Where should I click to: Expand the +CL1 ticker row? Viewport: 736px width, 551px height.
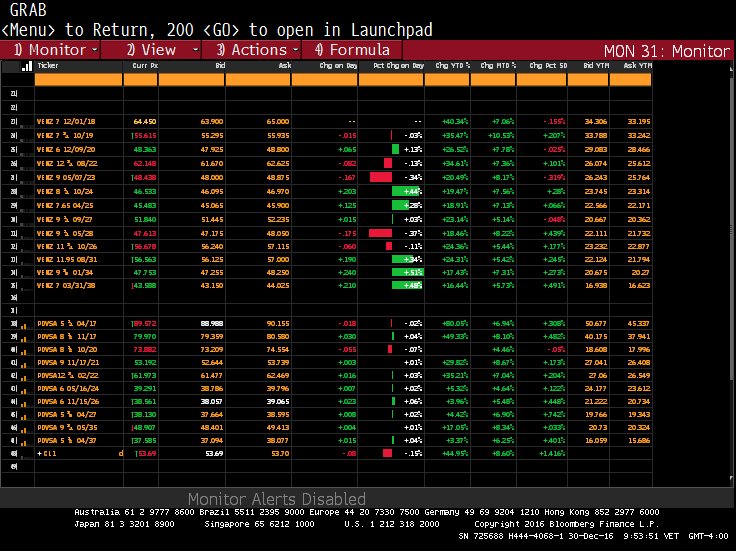39,453
